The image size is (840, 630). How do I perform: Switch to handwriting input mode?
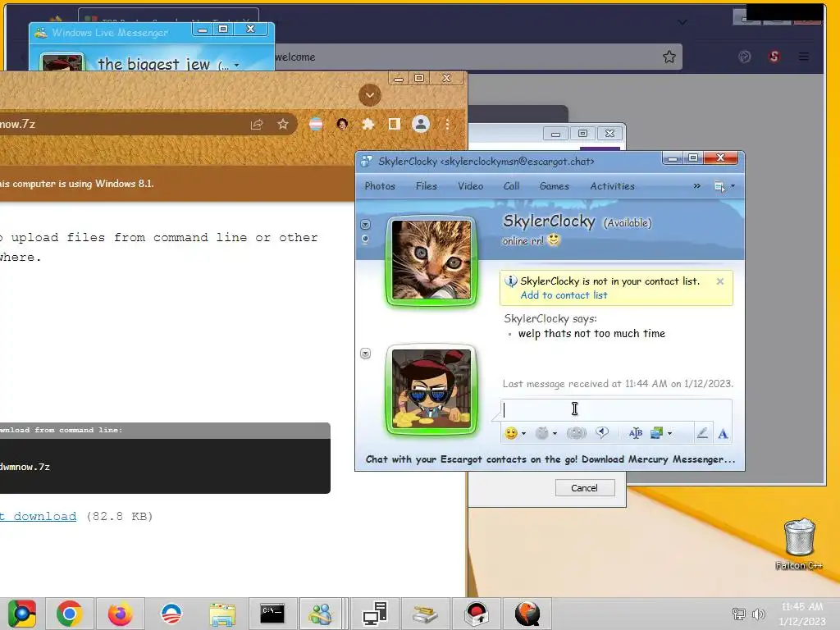coord(702,433)
